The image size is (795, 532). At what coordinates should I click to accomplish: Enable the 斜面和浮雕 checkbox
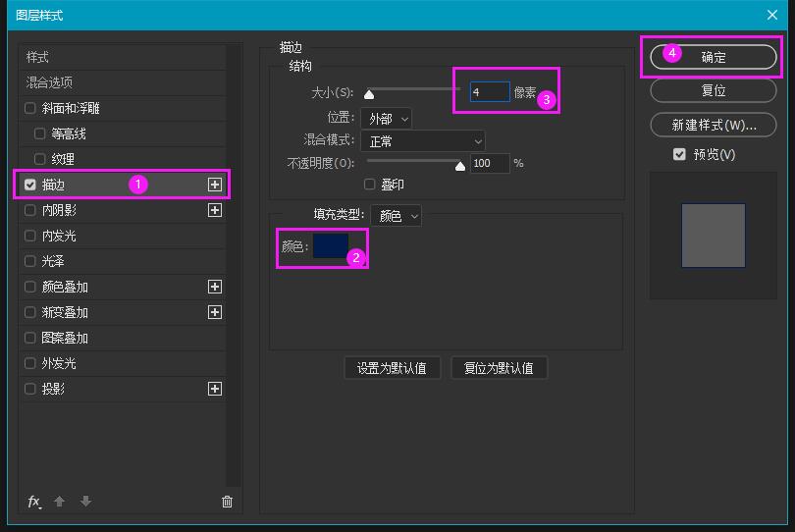tap(29, 108)
